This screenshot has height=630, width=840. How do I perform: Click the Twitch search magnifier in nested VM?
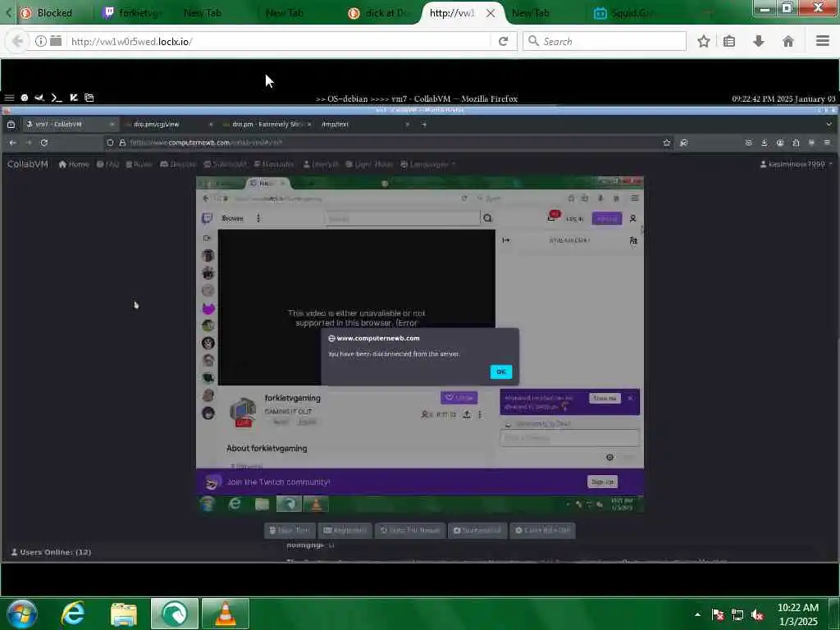[487, 218]
